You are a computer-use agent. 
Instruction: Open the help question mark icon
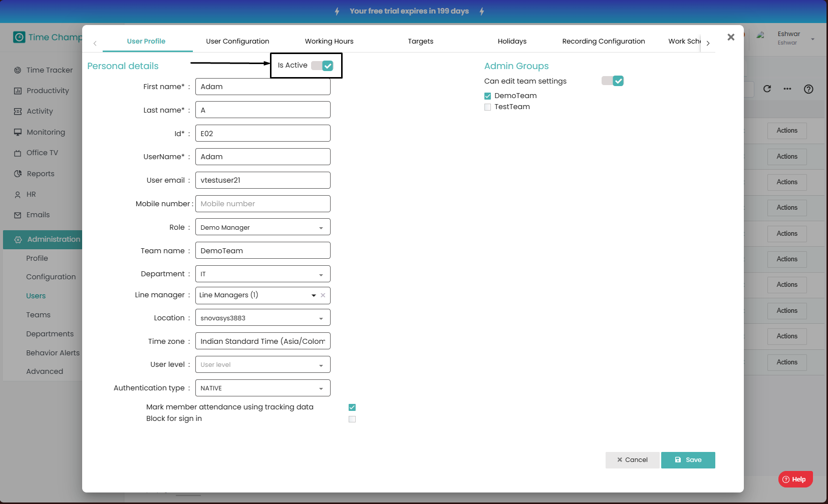(808, 89)
